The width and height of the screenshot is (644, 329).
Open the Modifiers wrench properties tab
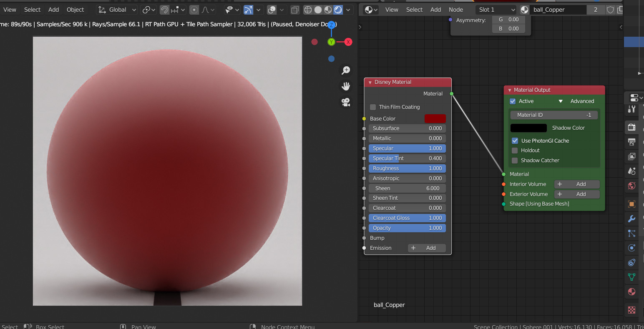click(631, 219)
